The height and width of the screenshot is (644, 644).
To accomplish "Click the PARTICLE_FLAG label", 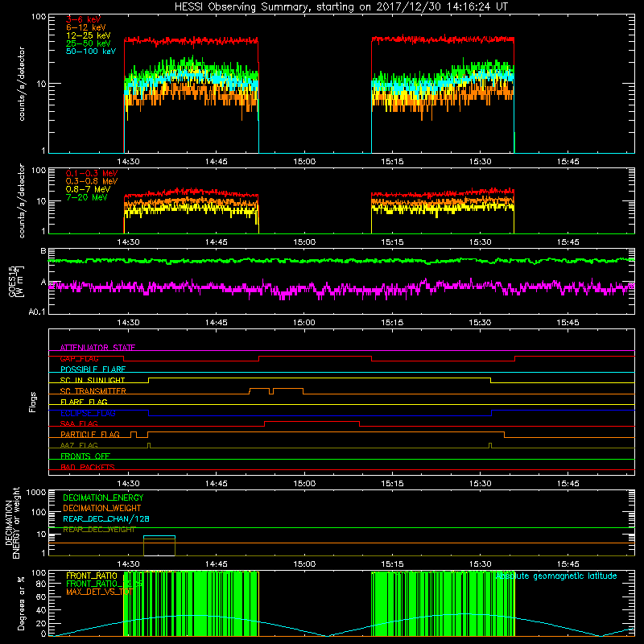I will (x=90, y=435).
